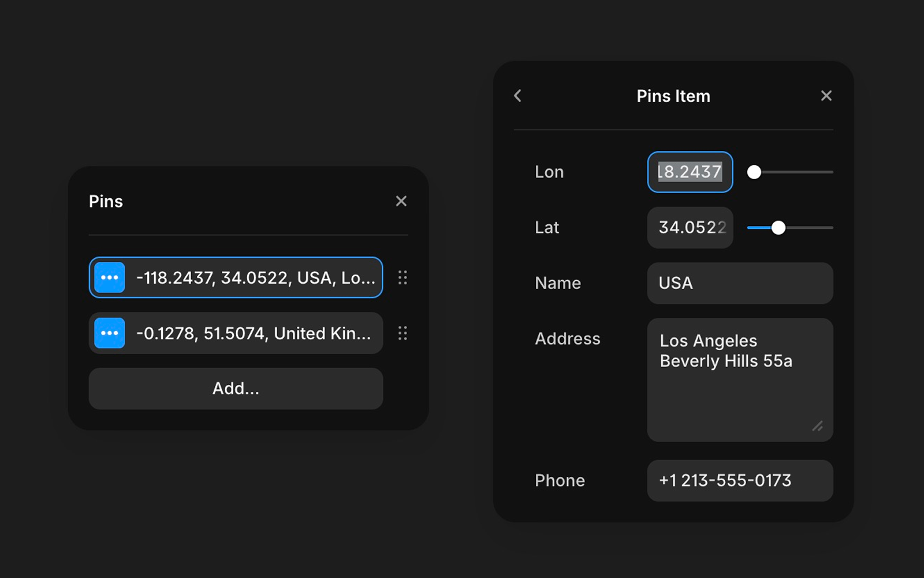
Task: Go back from Pins Item panel
Action: click(x=518, y=96)
